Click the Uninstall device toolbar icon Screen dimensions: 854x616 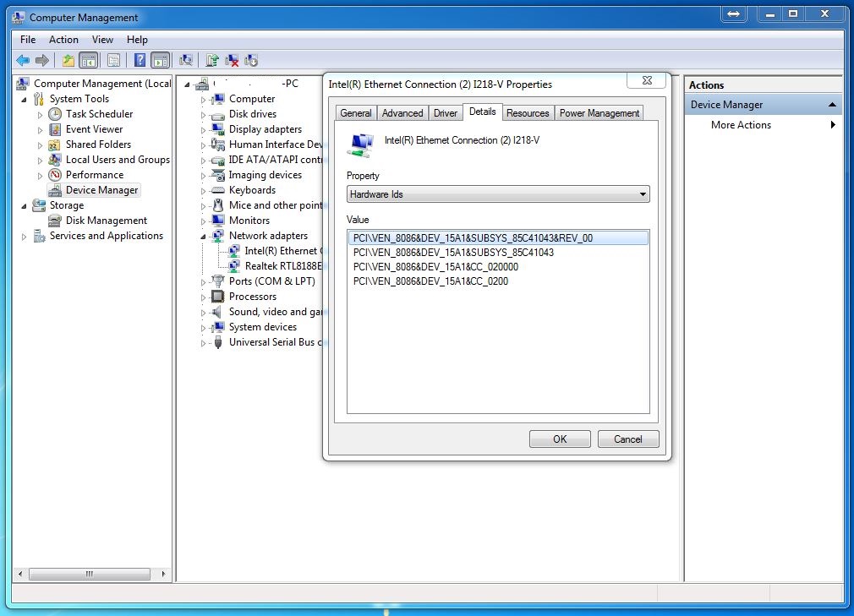click(232, 60)
